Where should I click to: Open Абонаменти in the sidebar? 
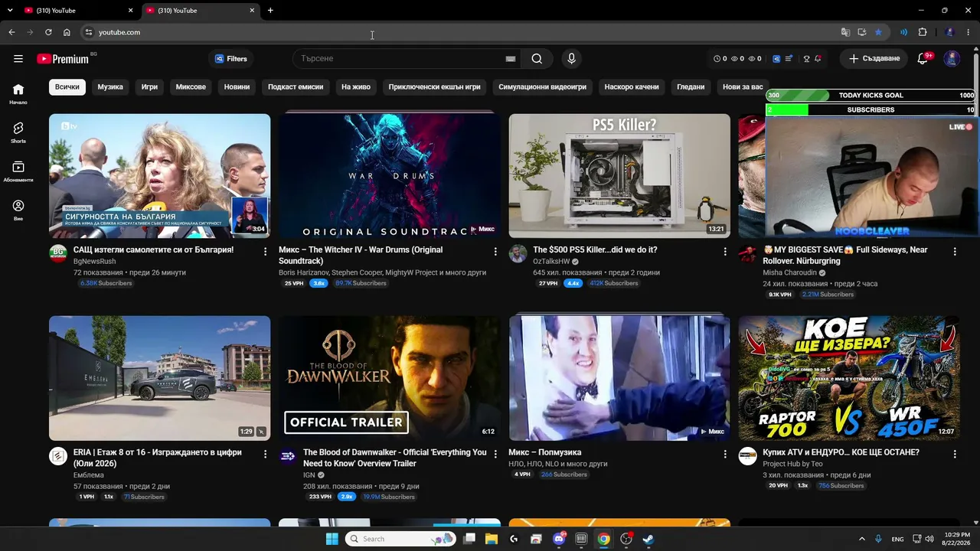click(x=18, y=171)
